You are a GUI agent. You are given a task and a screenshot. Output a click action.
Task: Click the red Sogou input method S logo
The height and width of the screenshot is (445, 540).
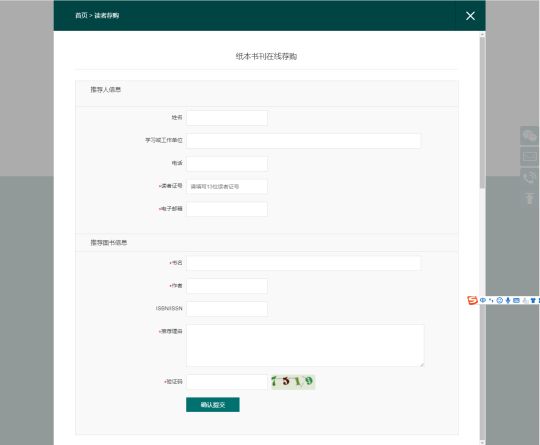[472, 300]
